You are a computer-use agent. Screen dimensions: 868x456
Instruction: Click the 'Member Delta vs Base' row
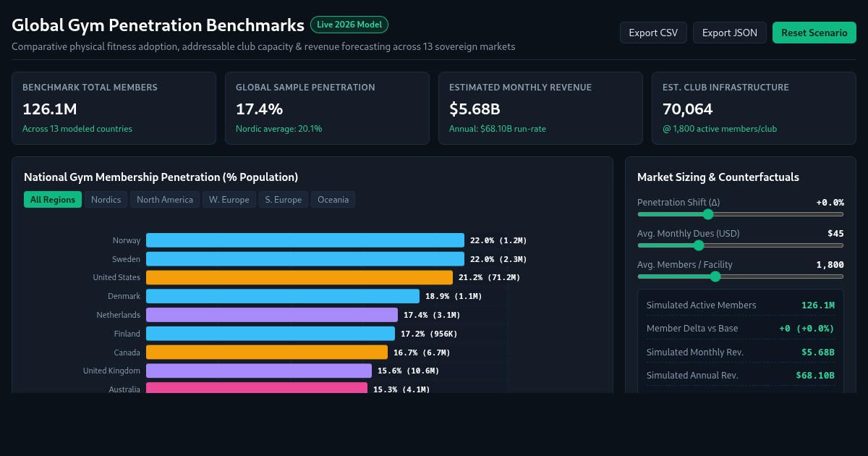tap(741, 329)
